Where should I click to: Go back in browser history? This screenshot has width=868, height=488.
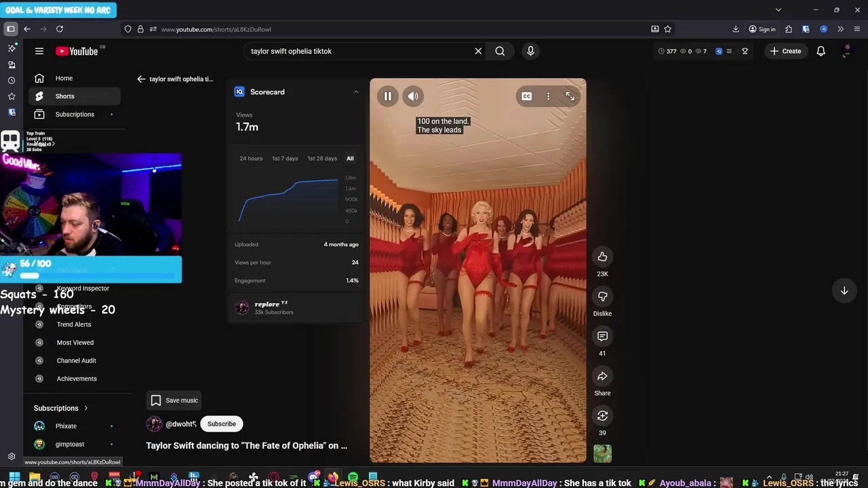tap(27, 29)
